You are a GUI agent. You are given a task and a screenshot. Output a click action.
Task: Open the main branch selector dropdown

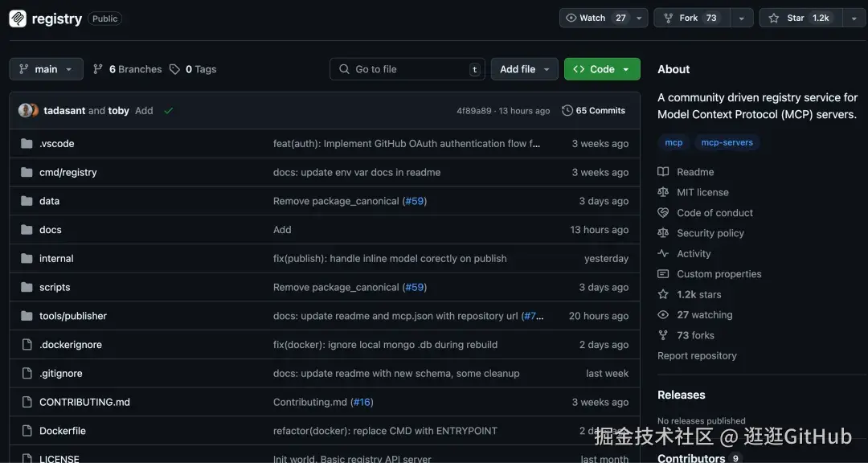point(46,69)
